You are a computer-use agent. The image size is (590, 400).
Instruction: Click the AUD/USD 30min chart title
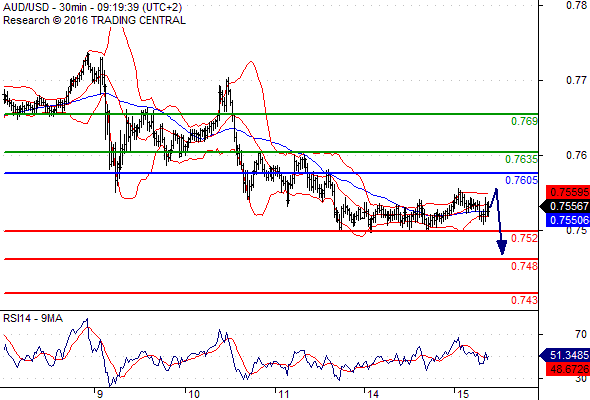pos(93,7)
